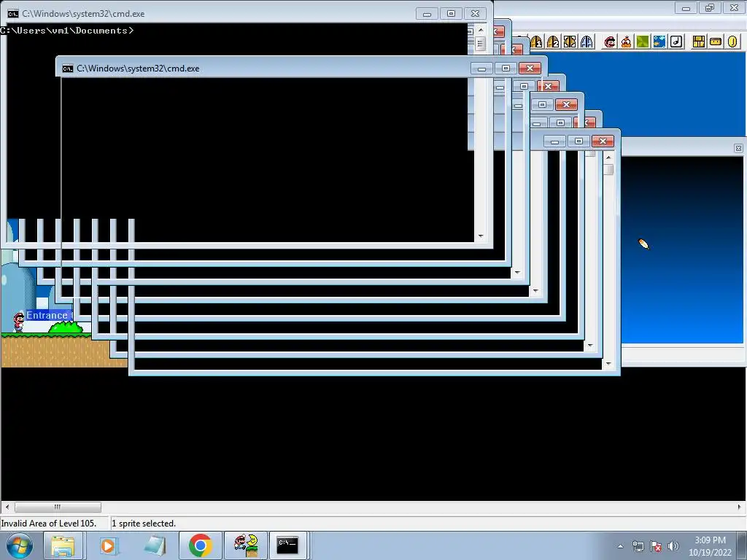Select the gold coin toolbar icon
The height and width of the screenshot is (560, 747).
tap(732, 42)
